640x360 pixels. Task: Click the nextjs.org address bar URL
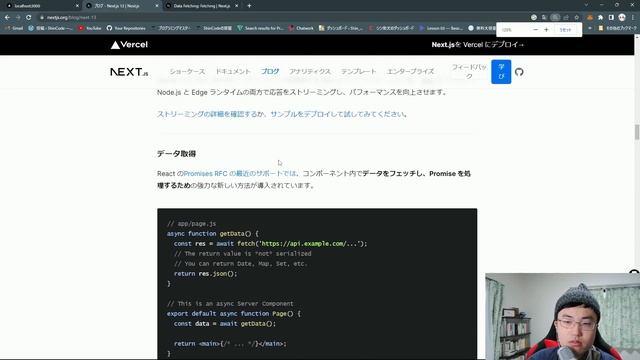71,18
